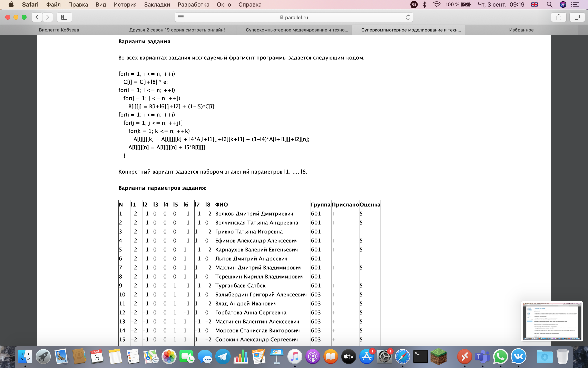The image size is (588, 368).
Task: Switch to the Виолетта Кобзева tab
Action: pyautogui.click(x=59, y=30)
